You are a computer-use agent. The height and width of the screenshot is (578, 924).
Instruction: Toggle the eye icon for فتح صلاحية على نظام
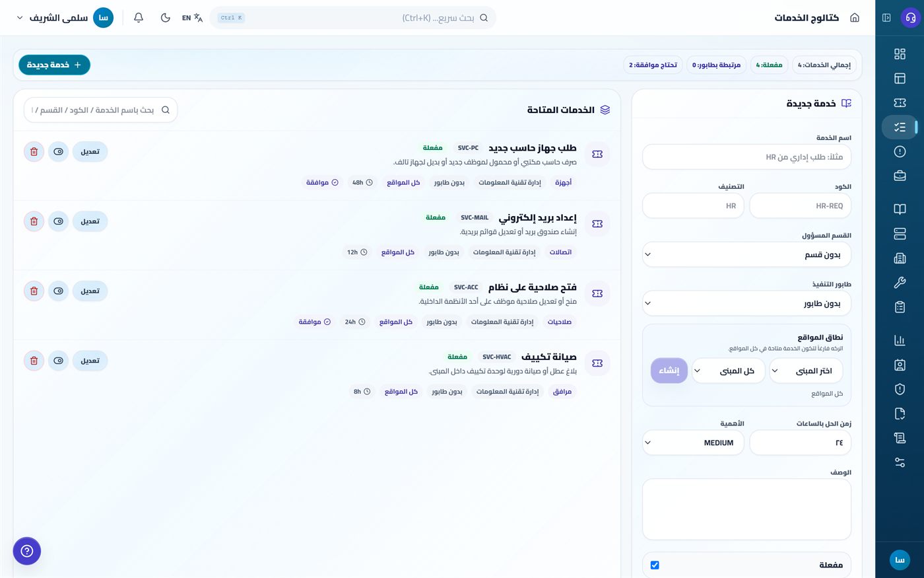[x=58, y=291]
